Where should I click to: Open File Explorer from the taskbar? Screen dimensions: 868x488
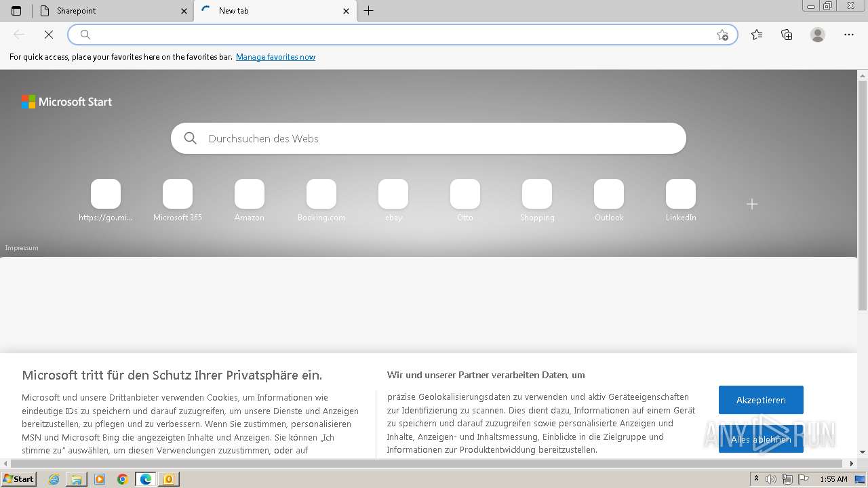[x=77, y=479]
